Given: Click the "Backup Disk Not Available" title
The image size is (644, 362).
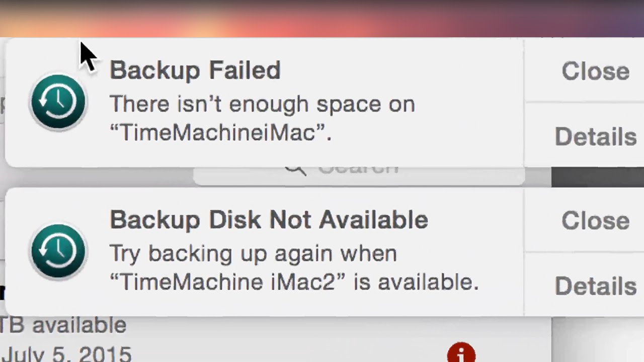Looking at the screenshot, I should tap(269, 220).
